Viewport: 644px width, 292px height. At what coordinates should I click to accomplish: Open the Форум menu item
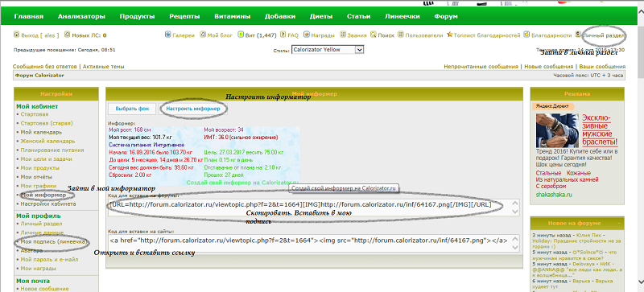[x=446, y=17]
